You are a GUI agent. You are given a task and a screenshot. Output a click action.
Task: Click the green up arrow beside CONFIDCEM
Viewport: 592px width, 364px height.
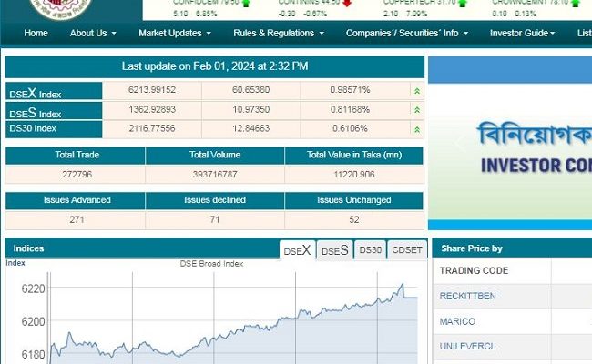[x=246, y=4]
